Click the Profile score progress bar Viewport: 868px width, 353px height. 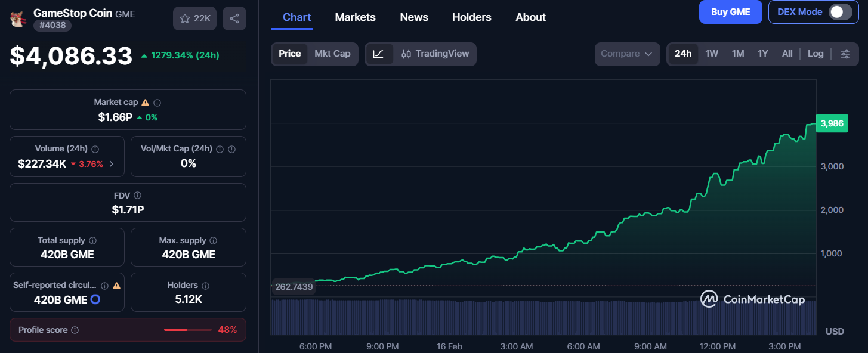[x=188, y=330]
